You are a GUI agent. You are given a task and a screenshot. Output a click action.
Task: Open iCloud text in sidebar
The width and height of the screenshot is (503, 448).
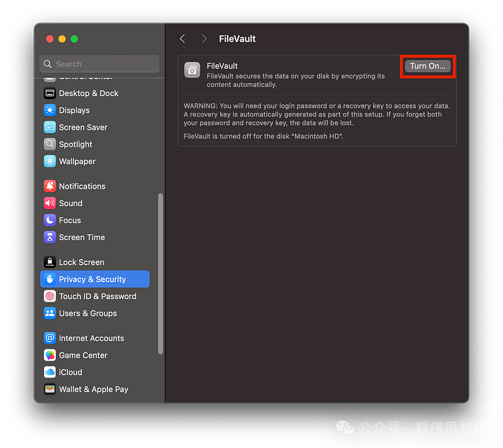tap(70, 373)
